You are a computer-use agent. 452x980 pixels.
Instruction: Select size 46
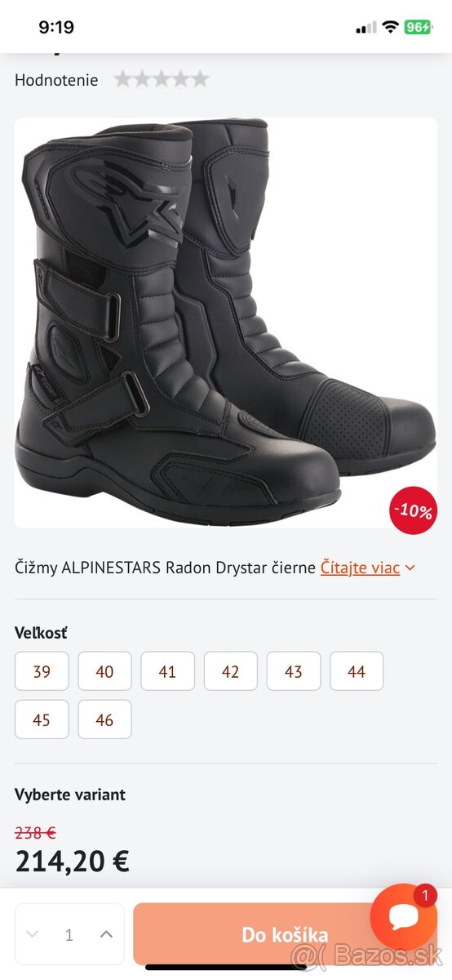[x=104, y=719]
